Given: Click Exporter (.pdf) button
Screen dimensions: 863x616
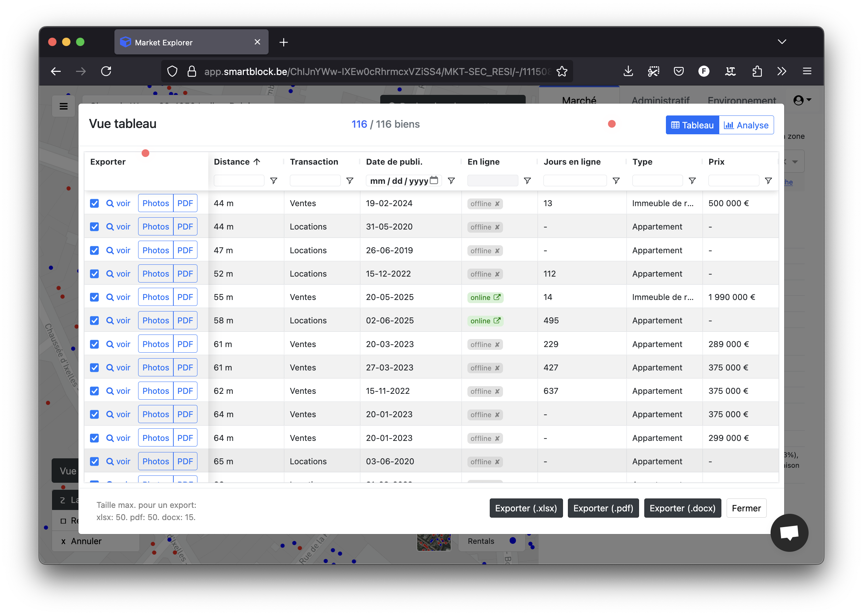Looking at the screenshot, I should pos(603,508).
